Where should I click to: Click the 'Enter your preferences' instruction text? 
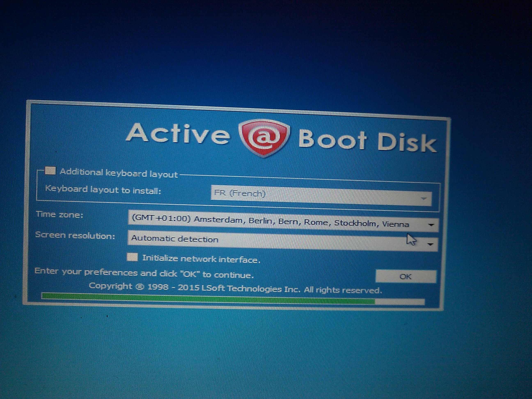click(144, 273)
